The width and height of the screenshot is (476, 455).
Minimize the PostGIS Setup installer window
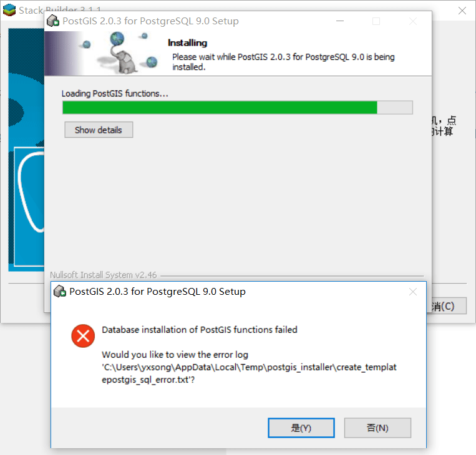point(340,21)
